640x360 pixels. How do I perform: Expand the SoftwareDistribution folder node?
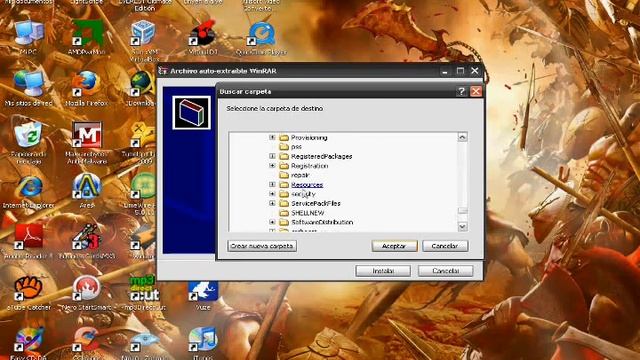tap(272, 222)
